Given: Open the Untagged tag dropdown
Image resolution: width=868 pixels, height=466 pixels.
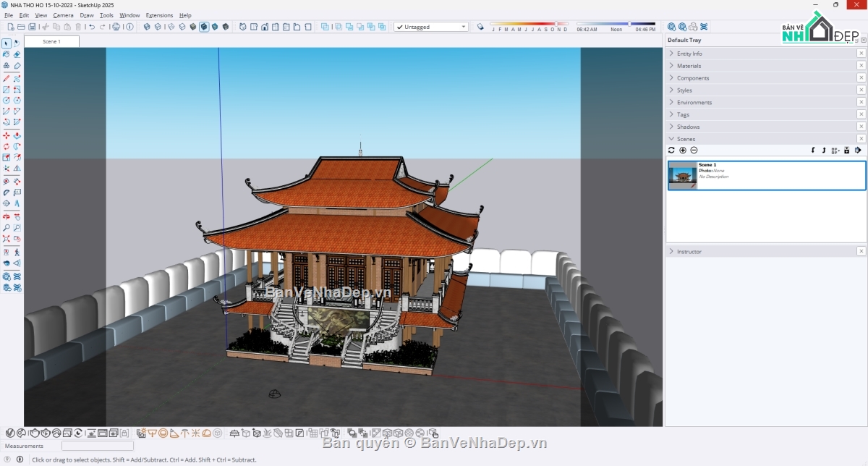Looking at the screenshot, I should (x=432, y=27).
